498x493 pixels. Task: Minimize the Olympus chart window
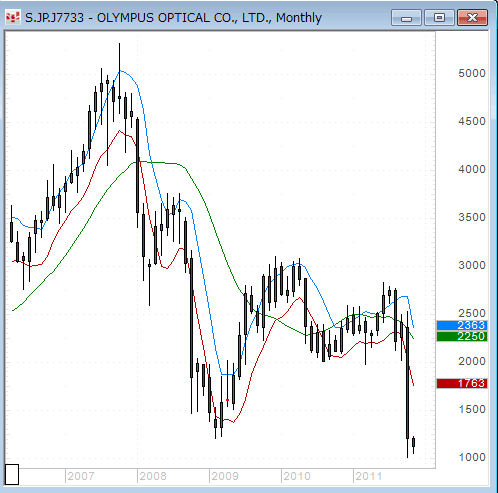(406, 18)
